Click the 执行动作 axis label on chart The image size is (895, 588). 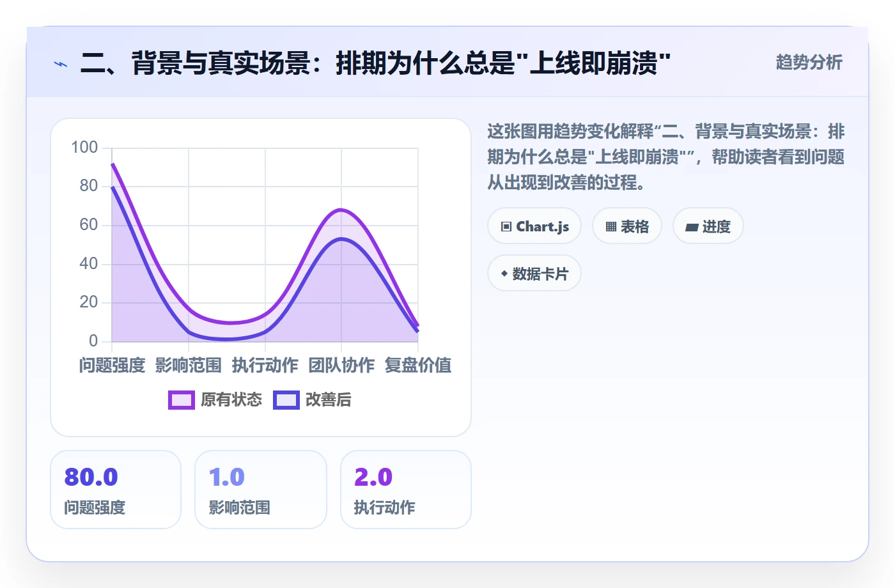click(265, 366)
